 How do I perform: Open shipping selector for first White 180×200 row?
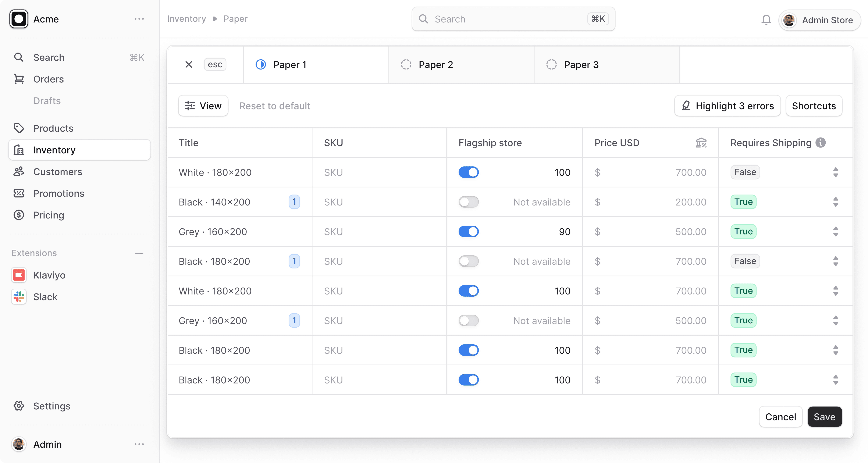tap(835, 172)
